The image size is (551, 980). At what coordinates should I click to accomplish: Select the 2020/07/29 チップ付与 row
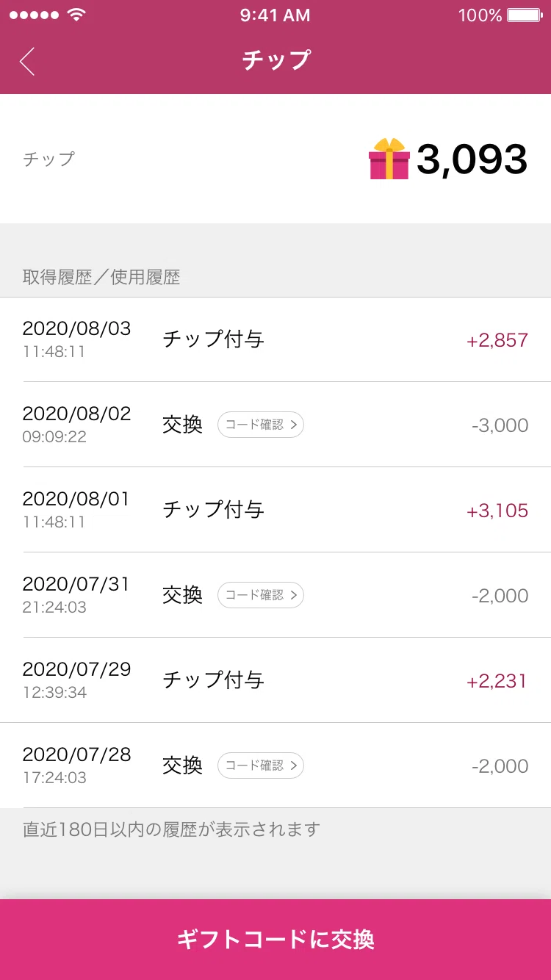point(275,680)
